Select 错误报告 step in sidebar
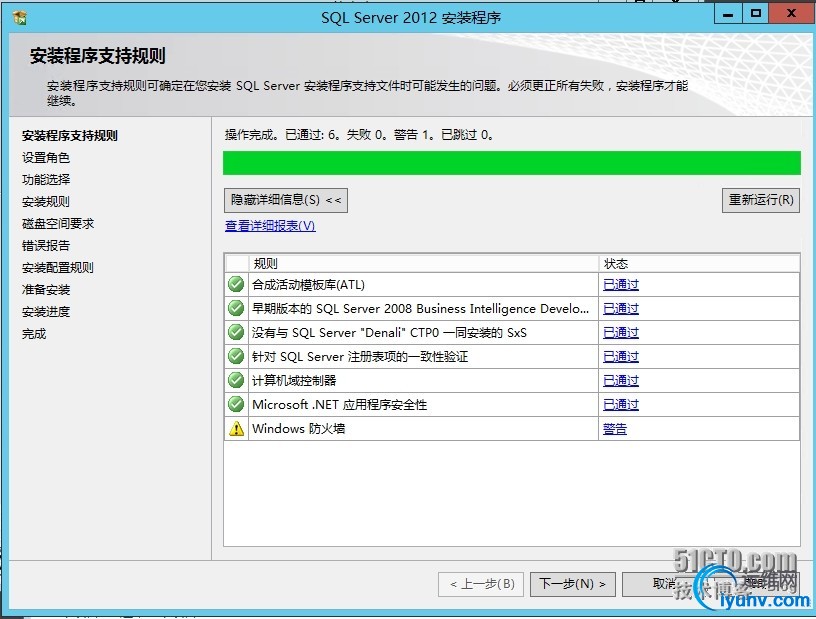This screenshot has height=619, width=816. click(x=46, y=246)
